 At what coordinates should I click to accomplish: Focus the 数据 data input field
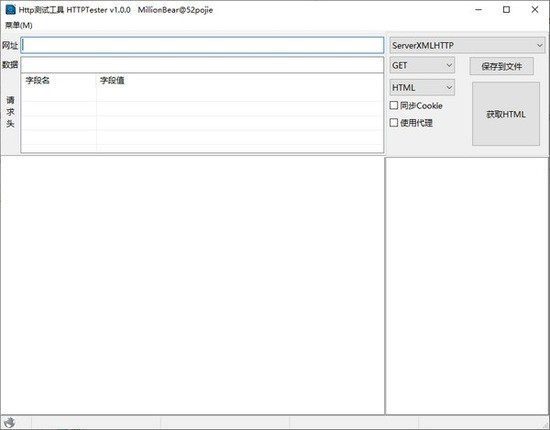tap(202, 65)
